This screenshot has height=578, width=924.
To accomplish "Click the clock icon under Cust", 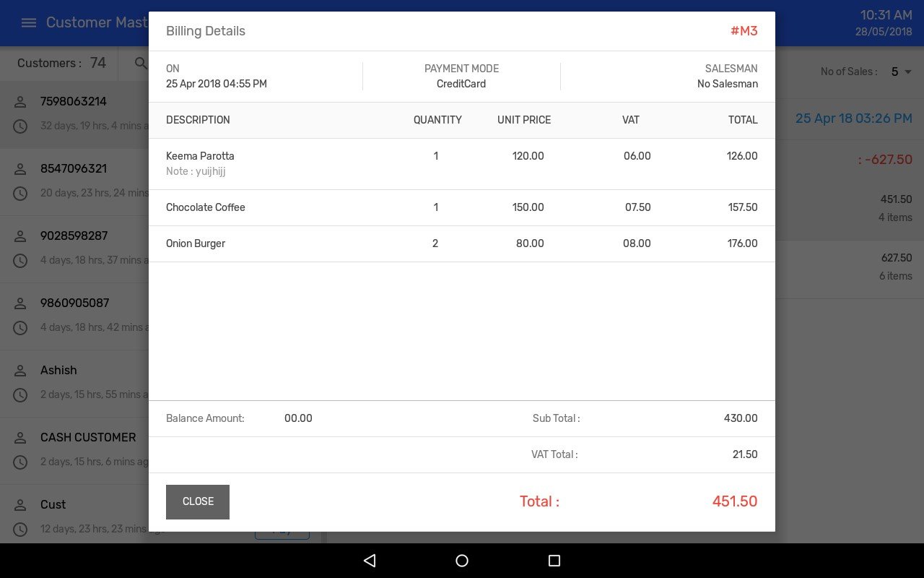I will 20,529.
